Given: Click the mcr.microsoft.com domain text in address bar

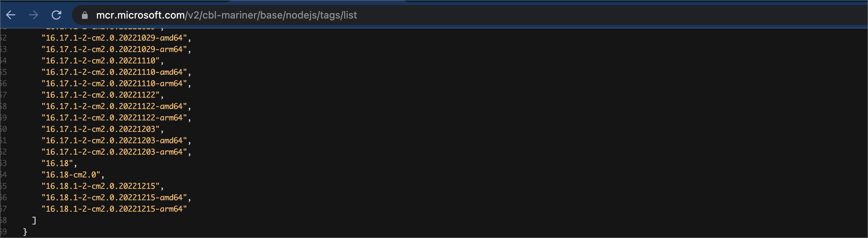Looking at the screenshot, I should point(139,15).
